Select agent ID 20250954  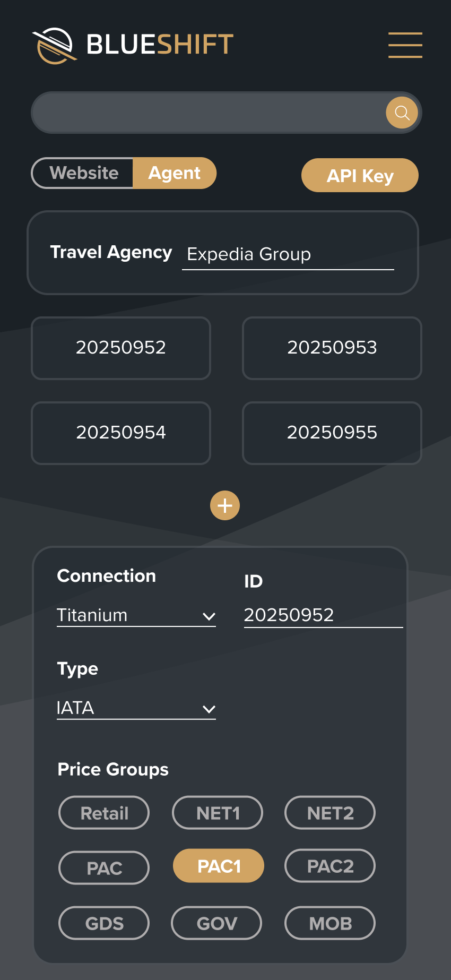click(x=121, y=433)
